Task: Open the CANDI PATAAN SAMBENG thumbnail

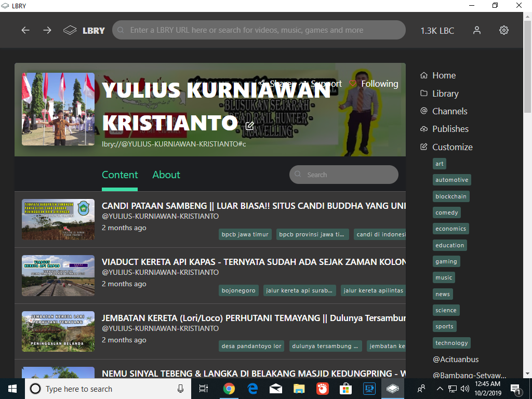Action: pyautogui.click(x=58, y=220)
